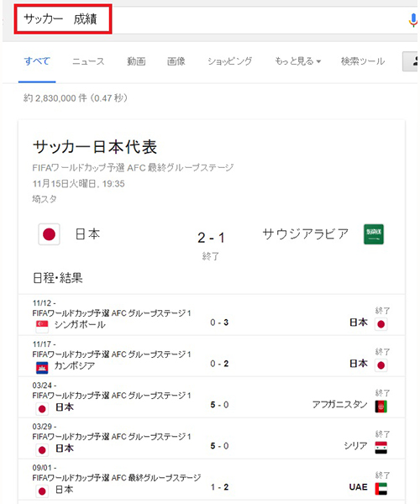Viewport: 420px width, 504px height.
Task: Click the Saudi Arabia flag icon
Action: coord(374,234)
